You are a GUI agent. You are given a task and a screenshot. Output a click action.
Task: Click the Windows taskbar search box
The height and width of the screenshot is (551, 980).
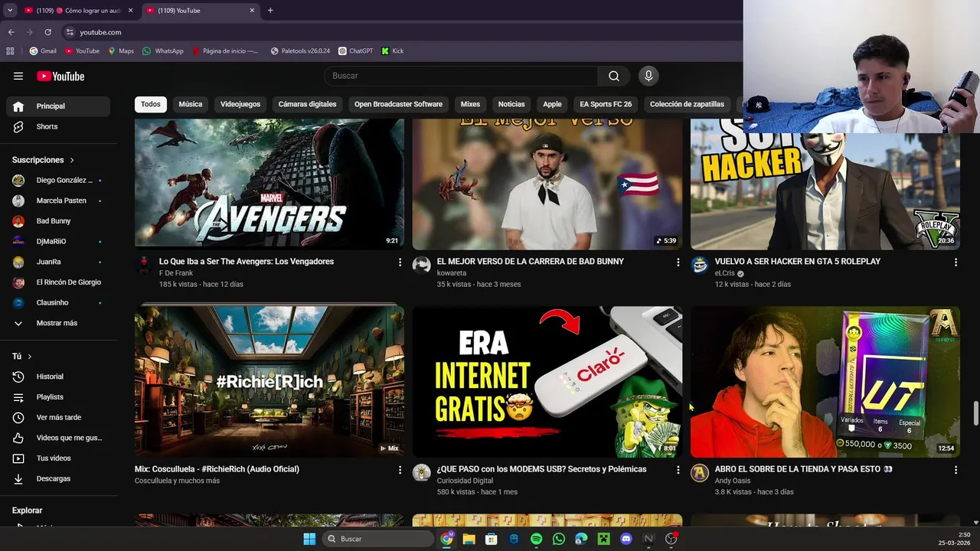377,539
